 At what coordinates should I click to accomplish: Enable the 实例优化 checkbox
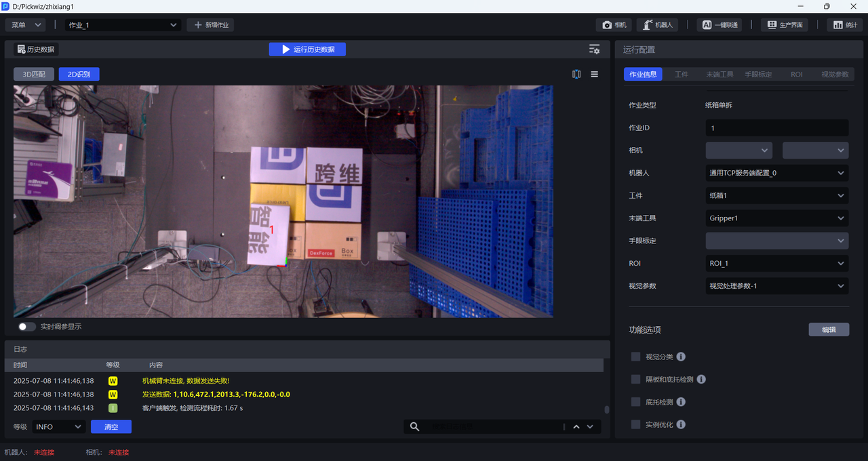tap(635, 424)
